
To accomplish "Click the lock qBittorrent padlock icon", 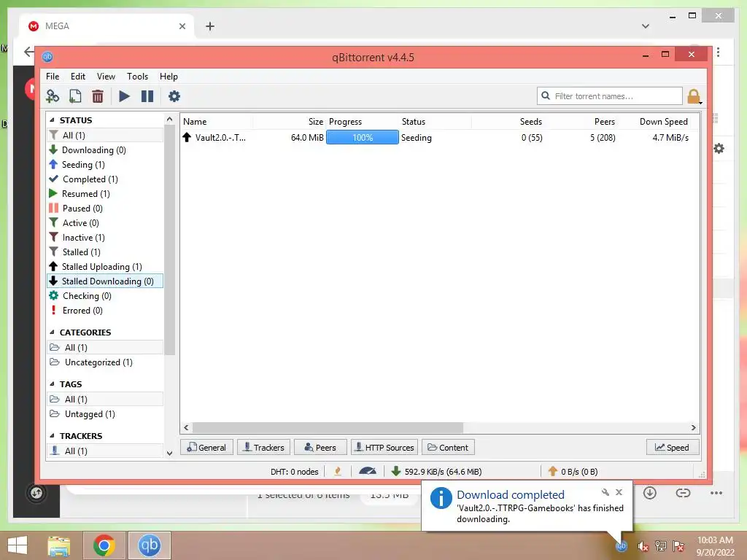I will click(x=694, y=96).
